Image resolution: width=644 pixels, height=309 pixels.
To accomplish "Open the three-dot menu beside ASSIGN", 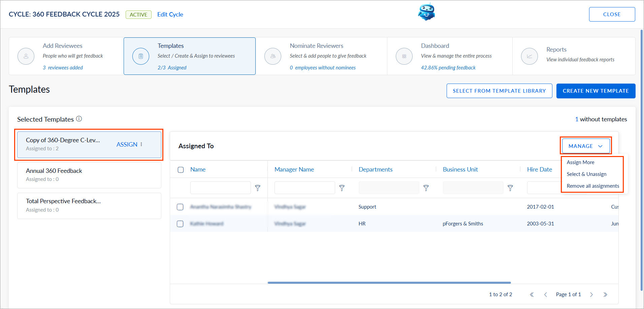I will [141, 144].
